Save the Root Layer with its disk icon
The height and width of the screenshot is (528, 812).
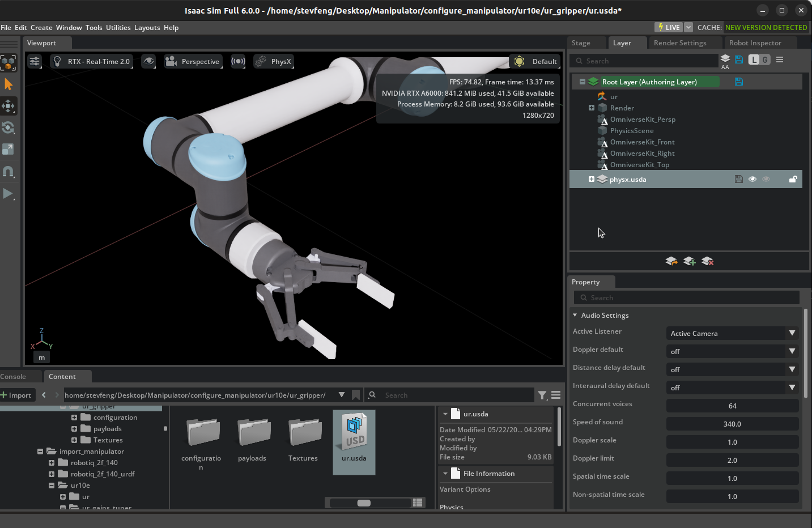[x=739, y=82]
